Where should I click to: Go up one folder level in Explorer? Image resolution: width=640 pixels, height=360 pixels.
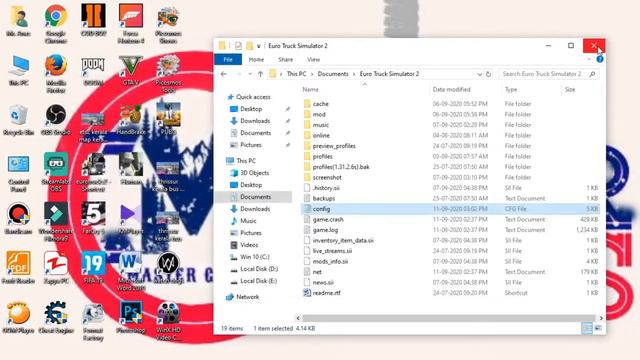260,74
